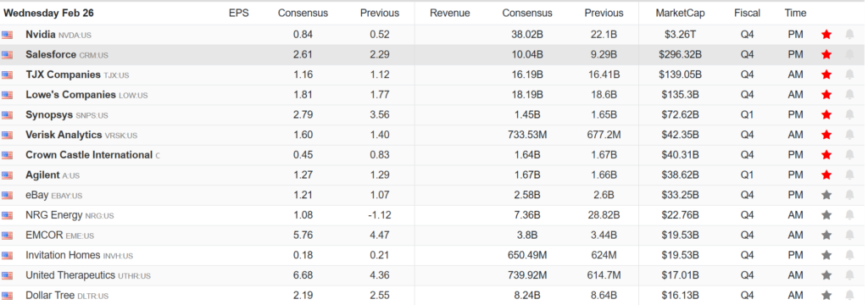The height and width of the screenshot is (305, 868).
Task: Click NRG Energy's -1.12 previous EPS
Action: (x=379, y=215)
